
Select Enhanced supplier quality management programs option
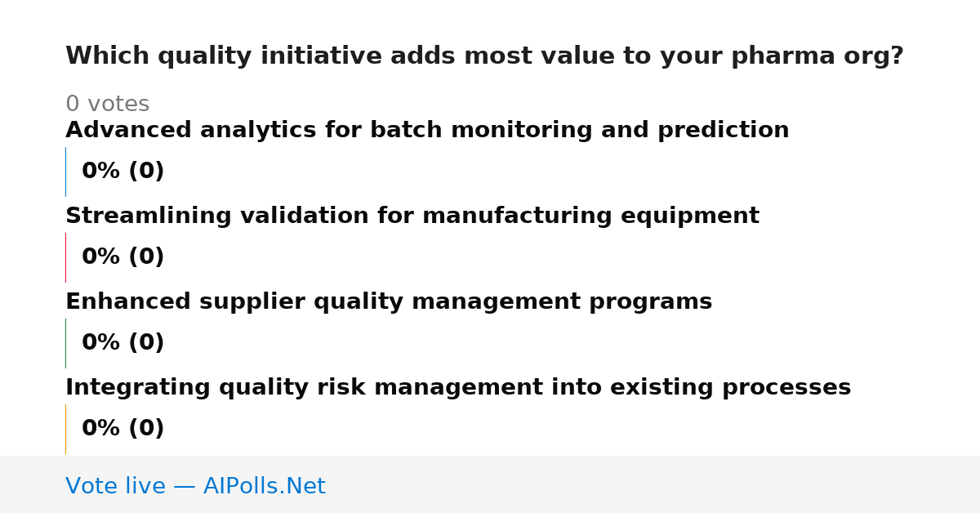(x=389, y=302)
